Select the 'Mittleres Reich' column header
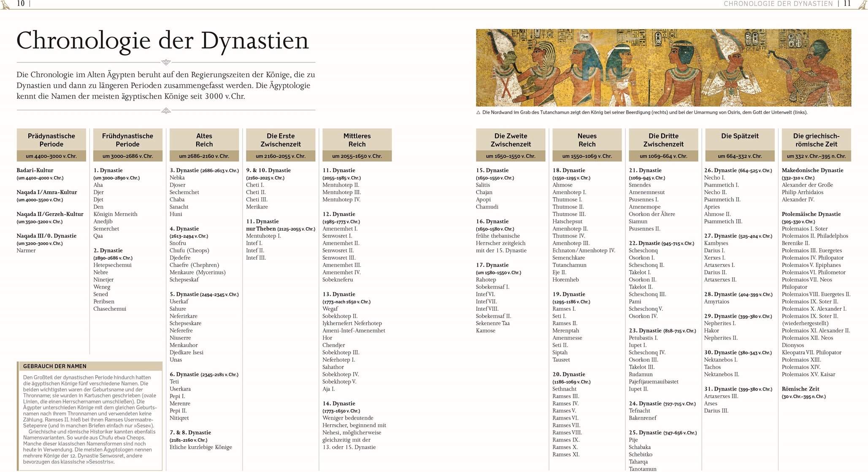Viewport: 868px width, 472px height. point(357,140)
